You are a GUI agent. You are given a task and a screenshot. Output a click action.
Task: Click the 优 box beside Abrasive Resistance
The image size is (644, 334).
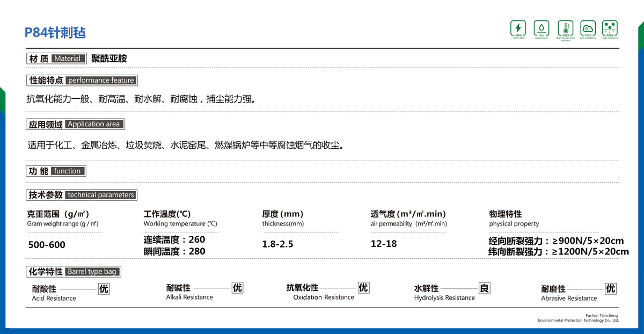click(x=611, y=288)
